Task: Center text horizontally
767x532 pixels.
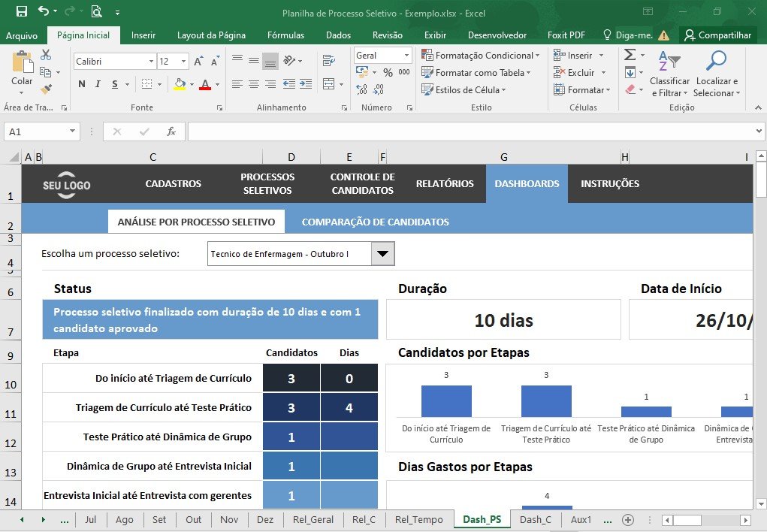Action: (254, 84)
